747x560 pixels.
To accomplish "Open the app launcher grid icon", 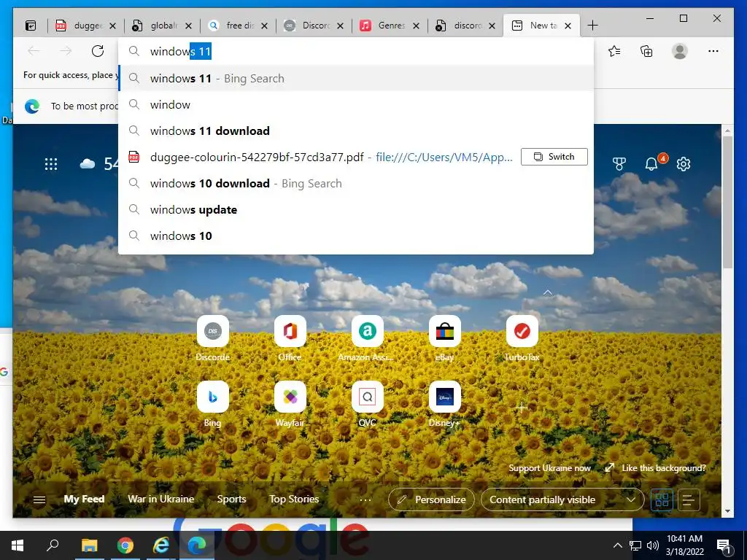I will (x=51, y=164).
